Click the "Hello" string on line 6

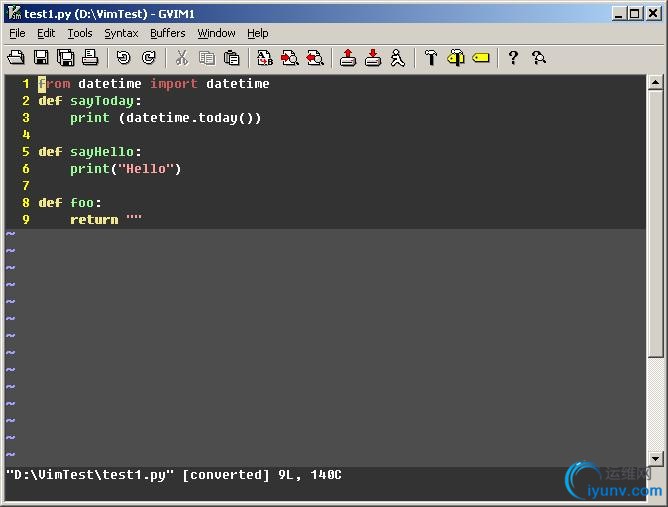click(x=146, y=169)
